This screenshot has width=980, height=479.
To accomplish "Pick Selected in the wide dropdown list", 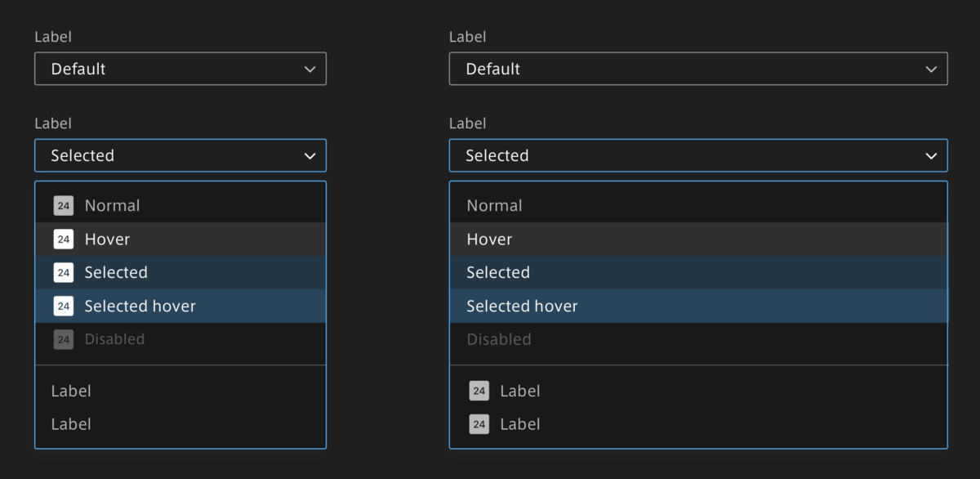I will coord(498,273).
